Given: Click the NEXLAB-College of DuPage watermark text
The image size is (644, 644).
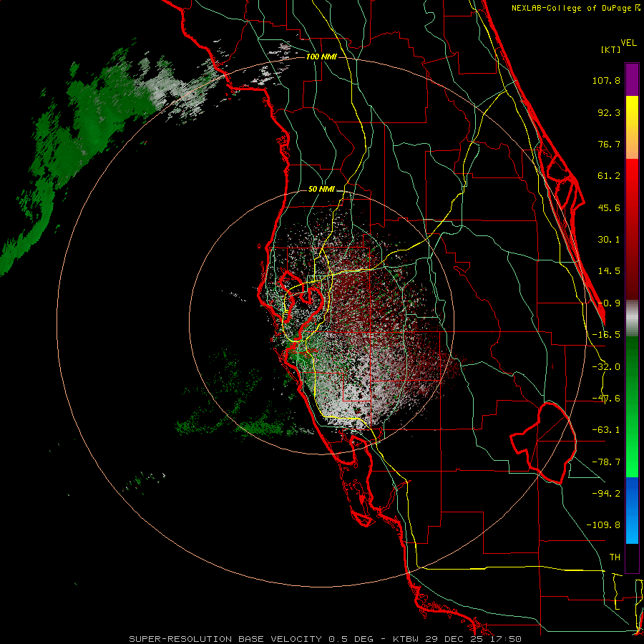Looking at the screenshot, I should [x=575, y=8].
